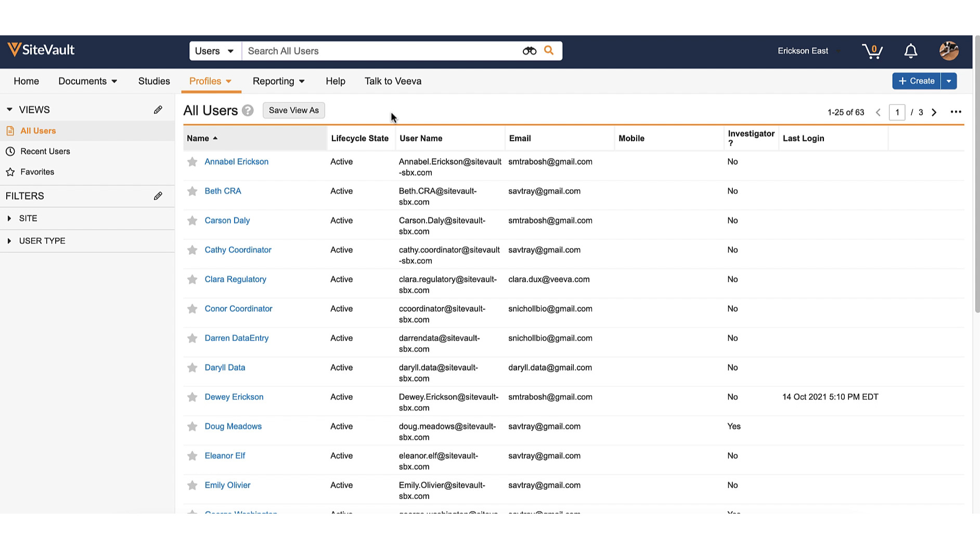Expand the Documents menu

click(87, 81)
